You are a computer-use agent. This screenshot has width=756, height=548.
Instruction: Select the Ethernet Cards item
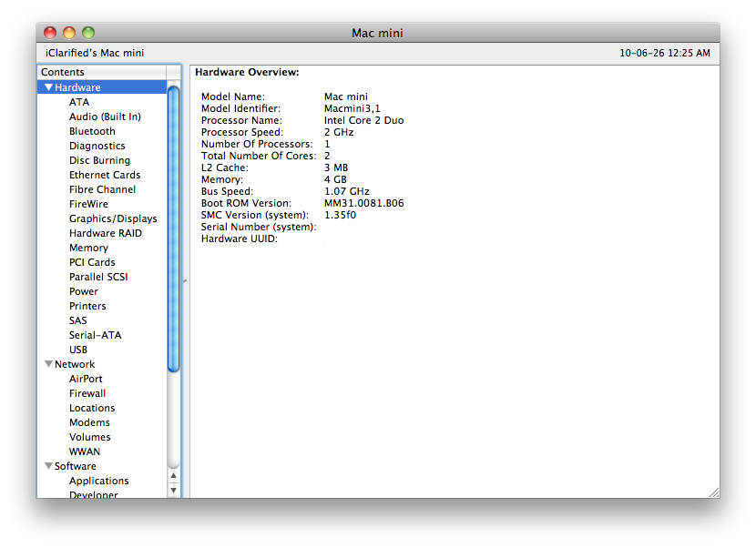(105, 175)
